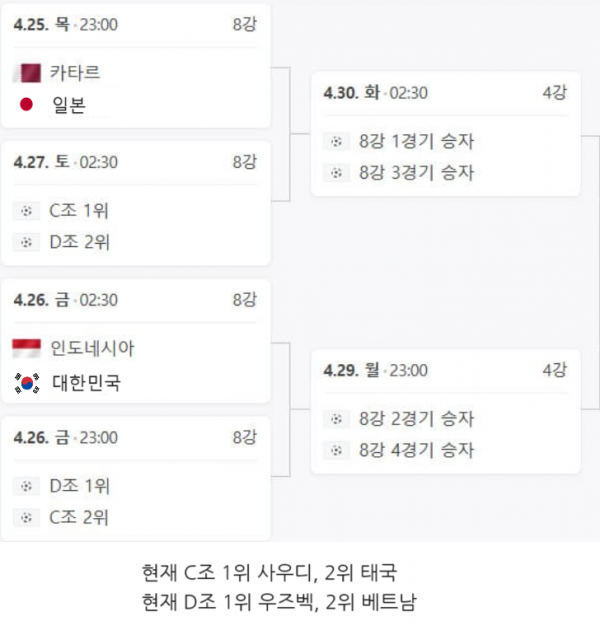Click ball icon beside 8강 4경기 승자

[336, 450]
